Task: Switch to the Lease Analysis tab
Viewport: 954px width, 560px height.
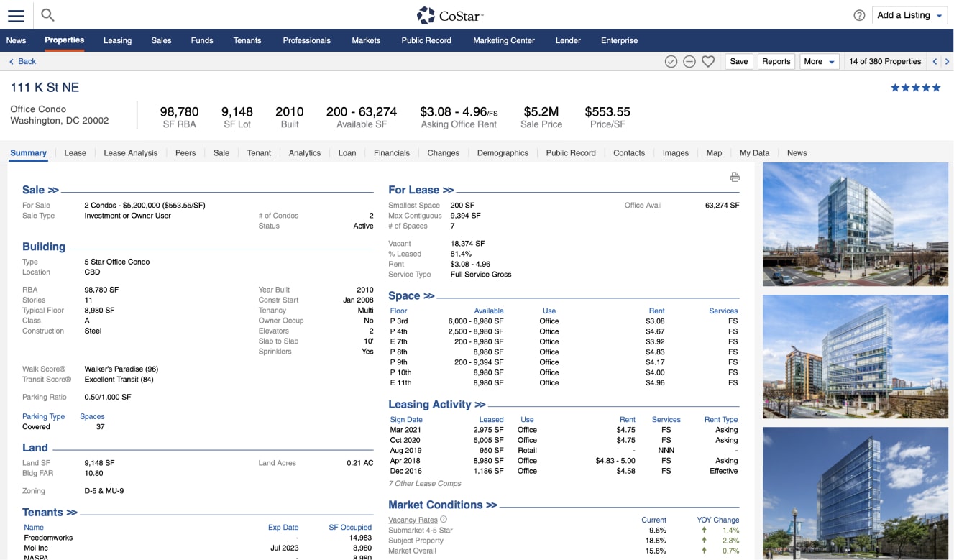Action: pos(130,153)
